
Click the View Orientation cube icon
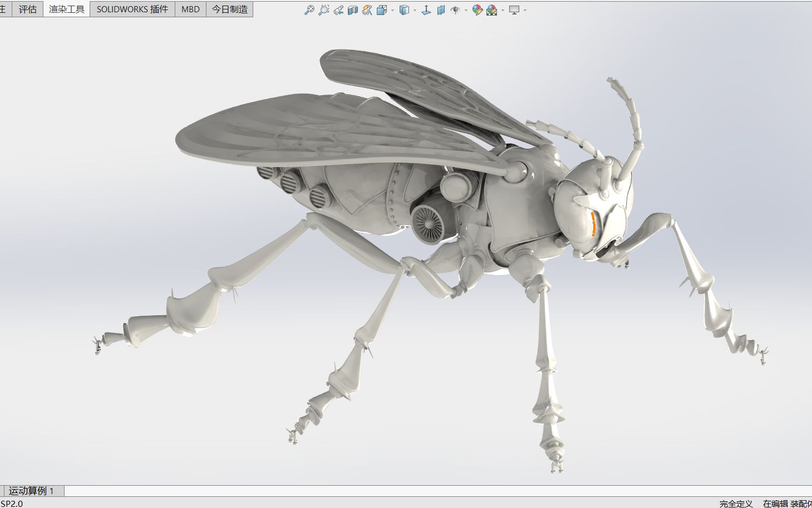(382, 9)
